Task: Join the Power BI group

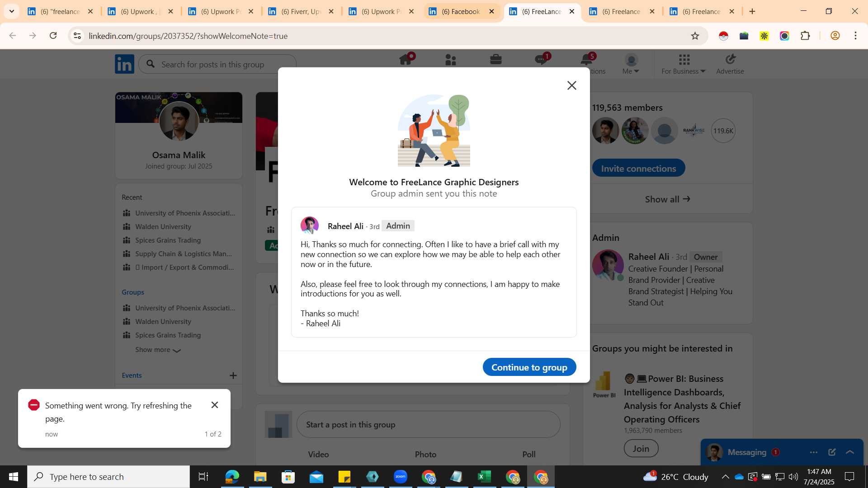Action: [x=641, y=449]
